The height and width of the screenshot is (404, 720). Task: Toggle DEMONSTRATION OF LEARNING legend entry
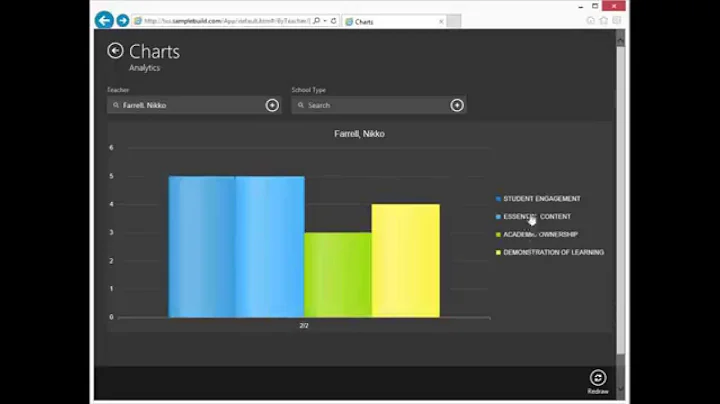(x=550, y=252)
